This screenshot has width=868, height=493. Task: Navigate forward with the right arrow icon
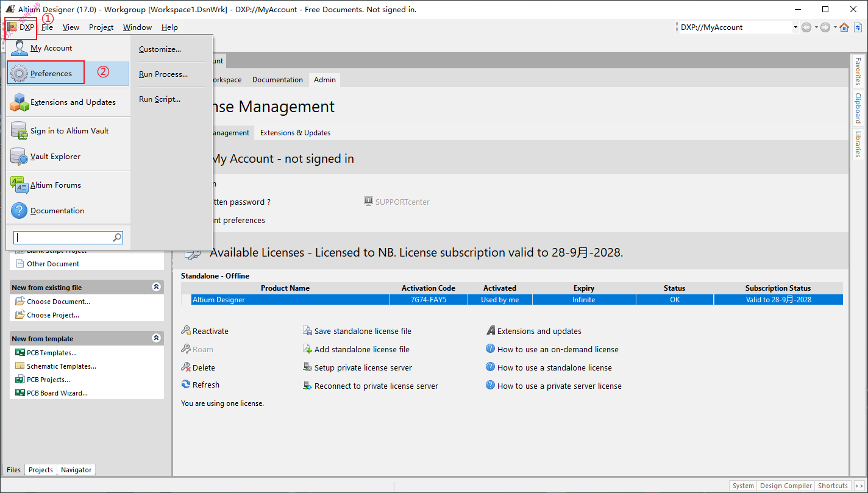[x=825, y=27]
